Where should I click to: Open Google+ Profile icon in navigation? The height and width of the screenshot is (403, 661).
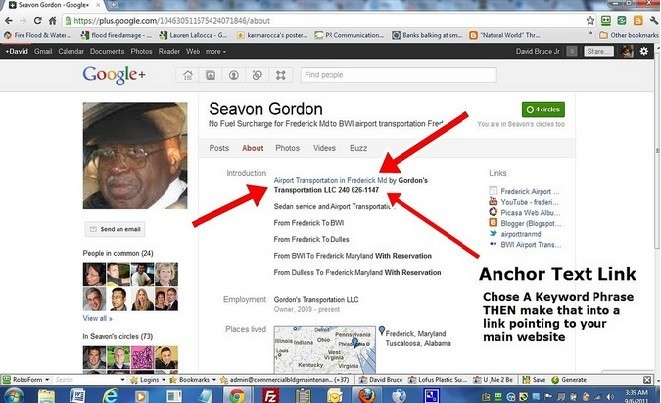[x=234, y=75]
